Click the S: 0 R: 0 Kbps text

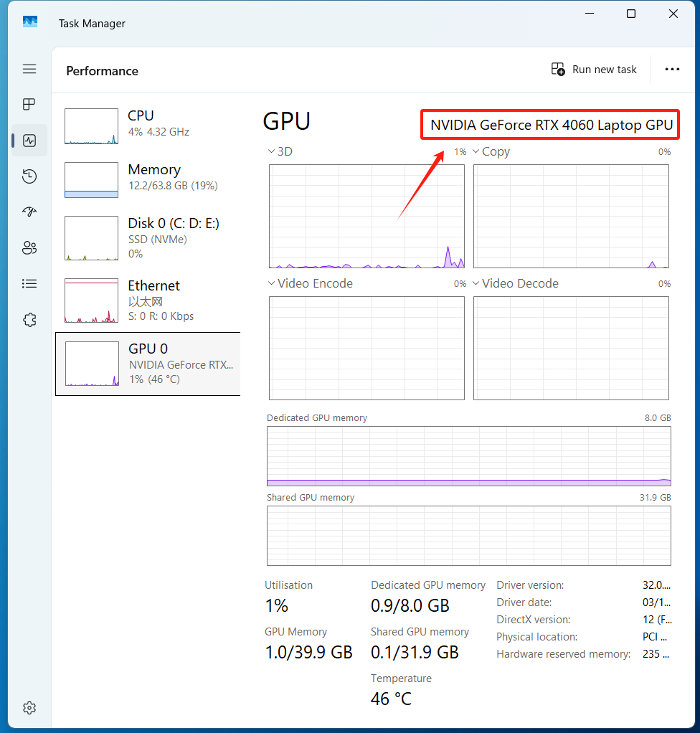(x=161, y=316)
